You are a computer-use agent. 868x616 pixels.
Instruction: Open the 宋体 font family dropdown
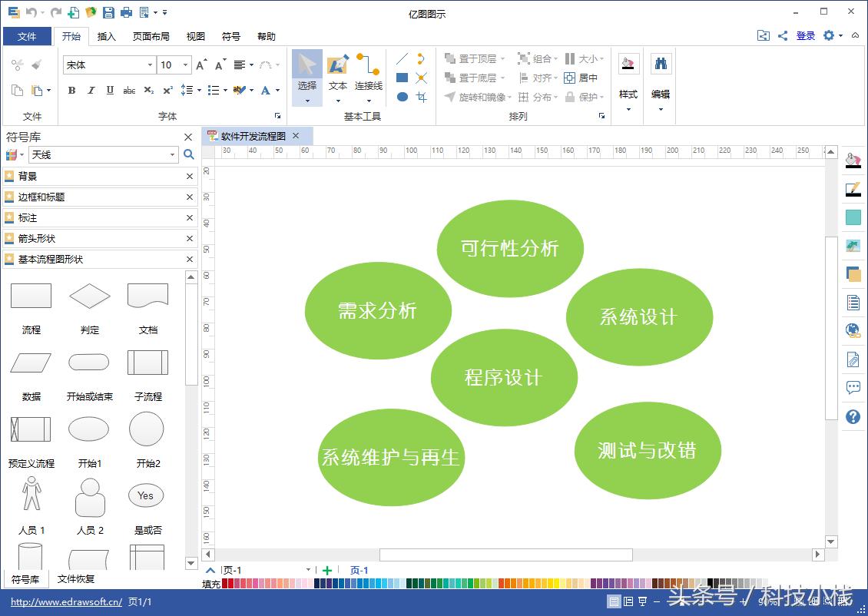coord(151,65)
